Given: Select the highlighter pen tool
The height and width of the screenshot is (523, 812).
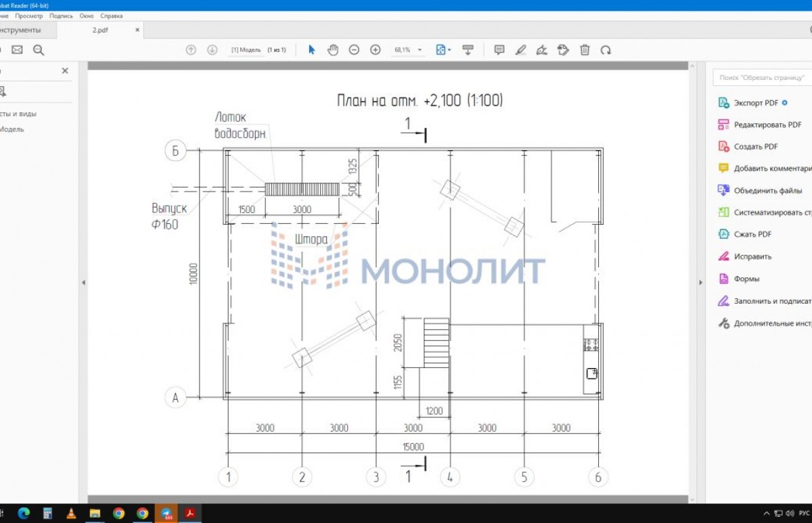Looking at the screenshot, I should [x=520, y=50].
